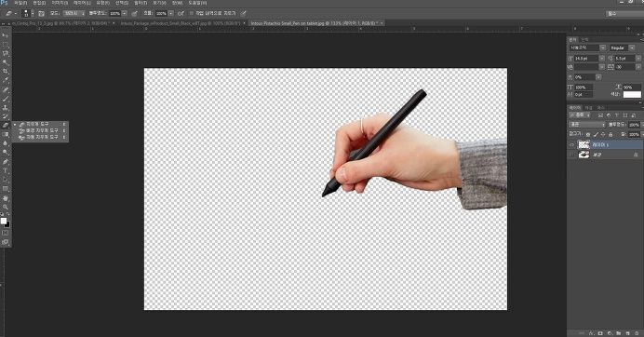Screen dimensions: 644x337
Task: Open the 편집(E) menu
Action: 39,3
